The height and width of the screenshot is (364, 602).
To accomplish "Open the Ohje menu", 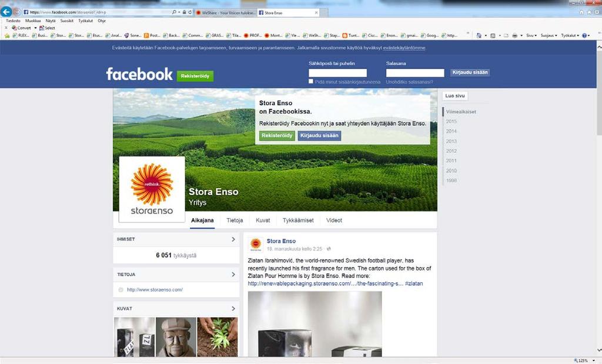I will coord(102,21).
